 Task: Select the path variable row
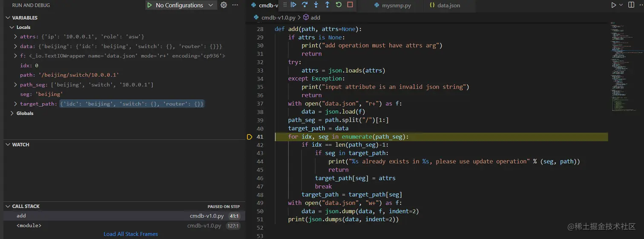[x=124, y=75]
